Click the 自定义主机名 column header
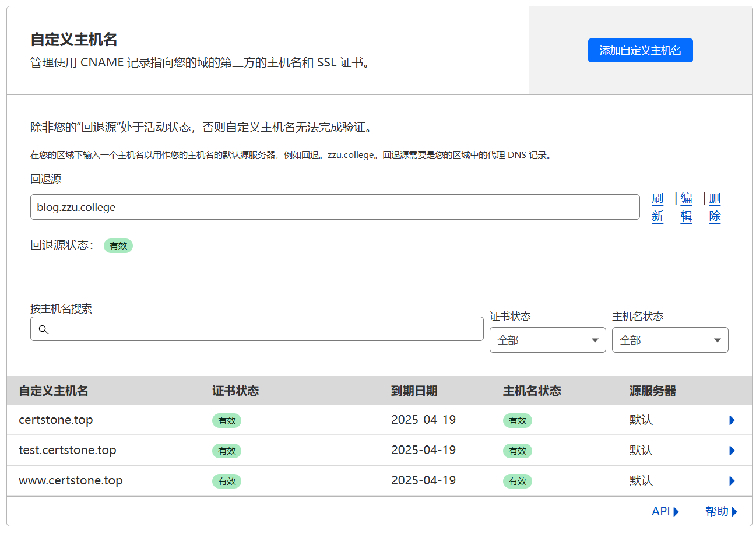Screen dimensions: 756x534 pyautogui.click(x=54, y=391)
